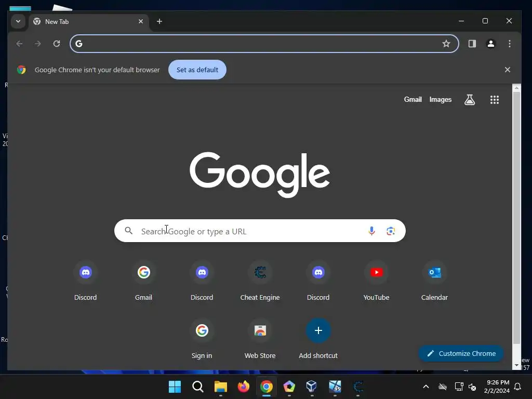Screen dimensions: 532x399
Task: Open File Explorer from the taskbar
Action: click(220, 387)
